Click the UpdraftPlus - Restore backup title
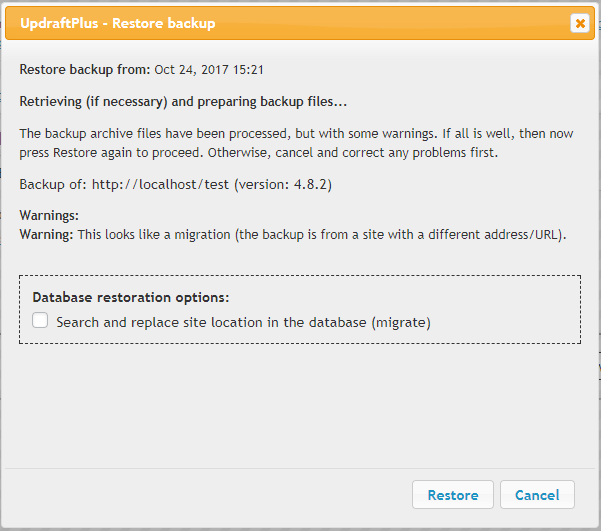The image size is (601, 531). point(117,23)
